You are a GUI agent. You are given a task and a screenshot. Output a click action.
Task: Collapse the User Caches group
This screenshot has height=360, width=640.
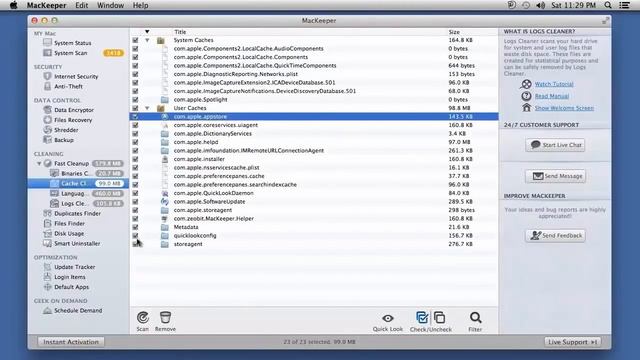tap(147, 108)
